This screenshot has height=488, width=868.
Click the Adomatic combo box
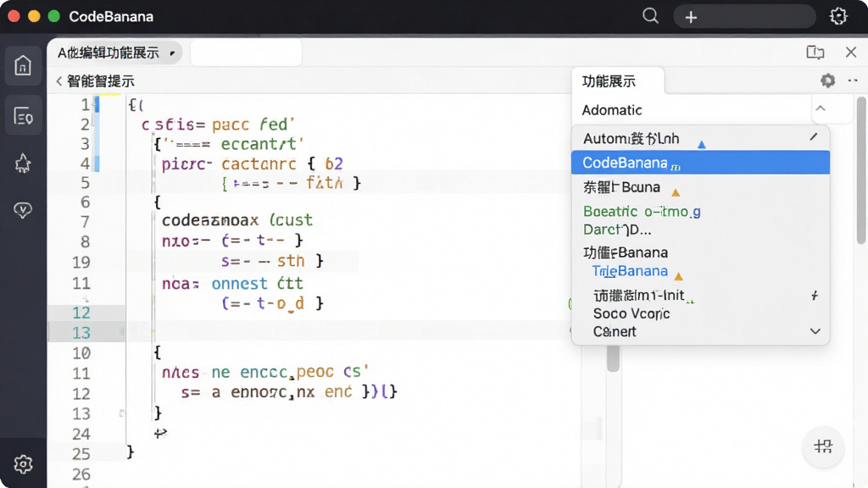(x=692, y=109)
